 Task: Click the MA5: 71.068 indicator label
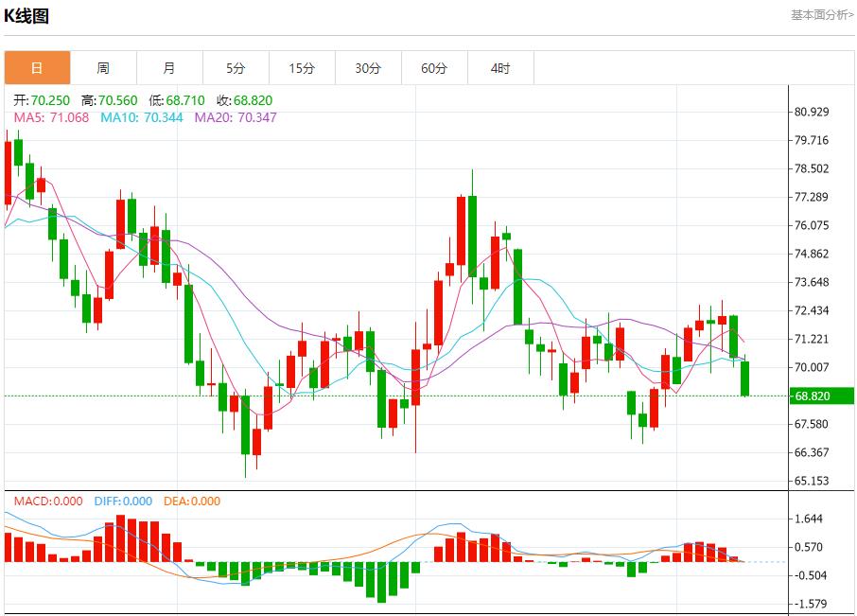click(52, 117)
